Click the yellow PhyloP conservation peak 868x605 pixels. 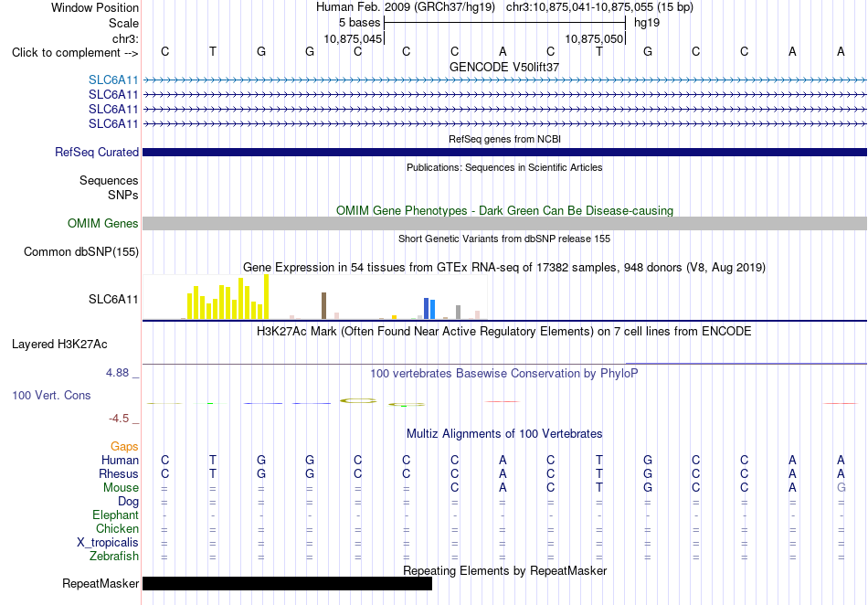[x=358, y=401]
